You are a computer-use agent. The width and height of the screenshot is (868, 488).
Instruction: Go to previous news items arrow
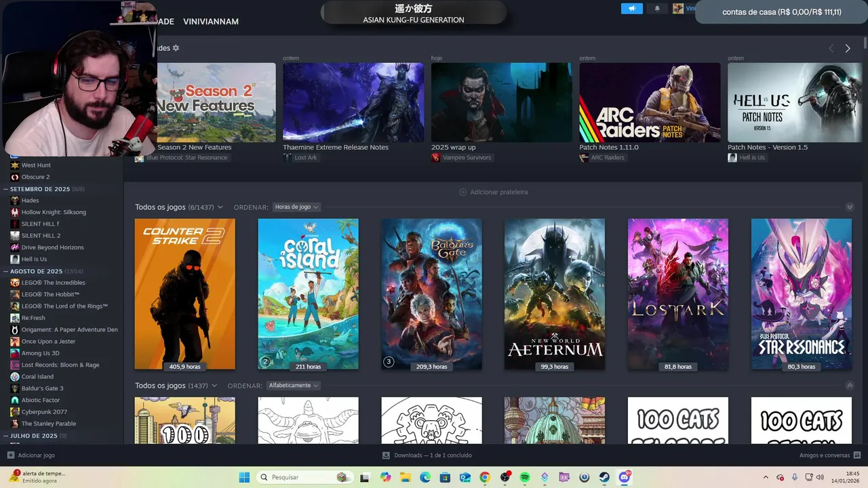pos(831,48)
